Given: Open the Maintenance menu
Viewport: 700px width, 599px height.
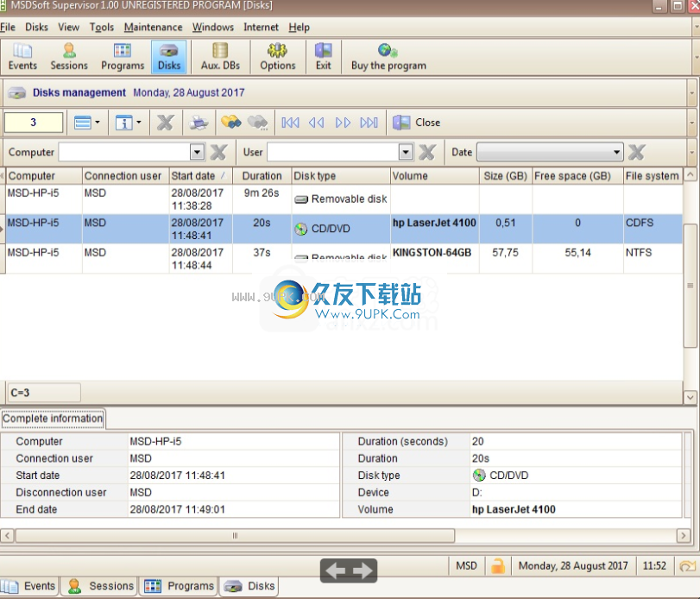Looking at the screenshot, I should (x=153, y=28).
